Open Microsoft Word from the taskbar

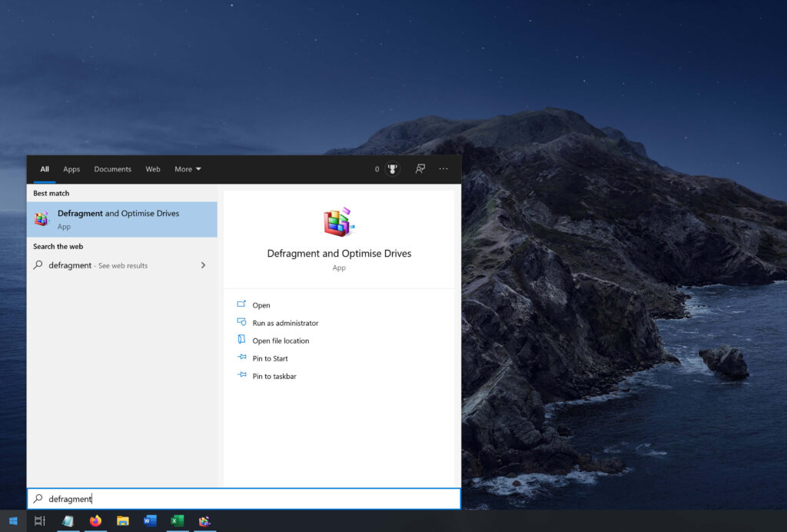[150, 521]
